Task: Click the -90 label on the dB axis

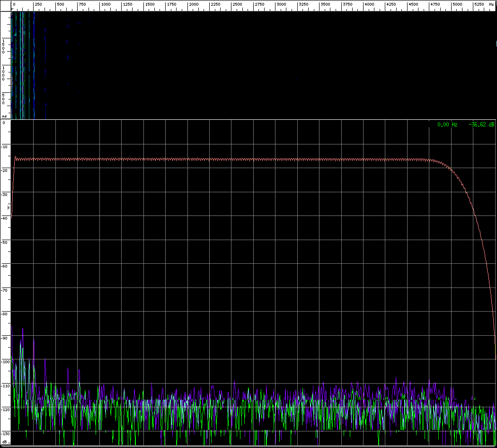Action: pos(5,338)
